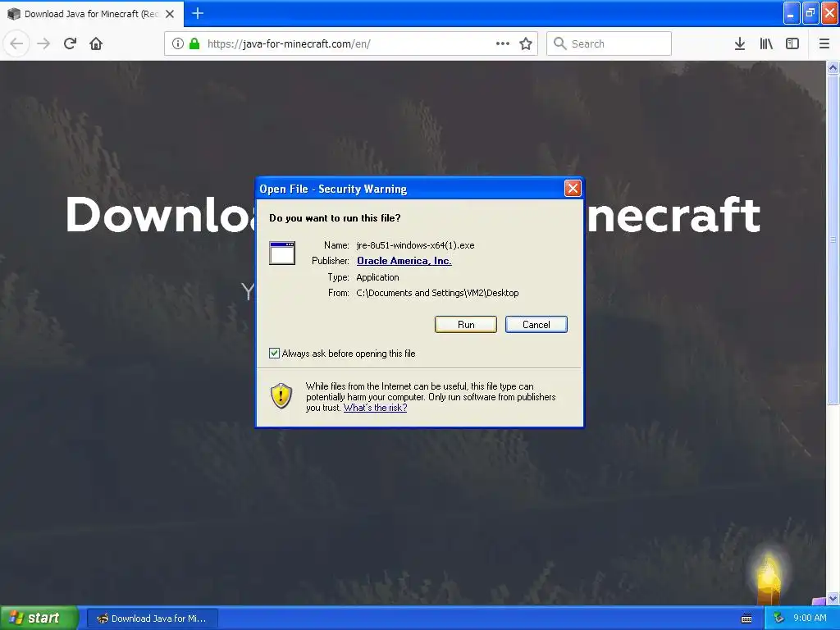The width and height of the screenshot is (840, 630).
Task: Click the path C:\Documents and Settings\VM2\Desktop
Action: tap(437, 293)
